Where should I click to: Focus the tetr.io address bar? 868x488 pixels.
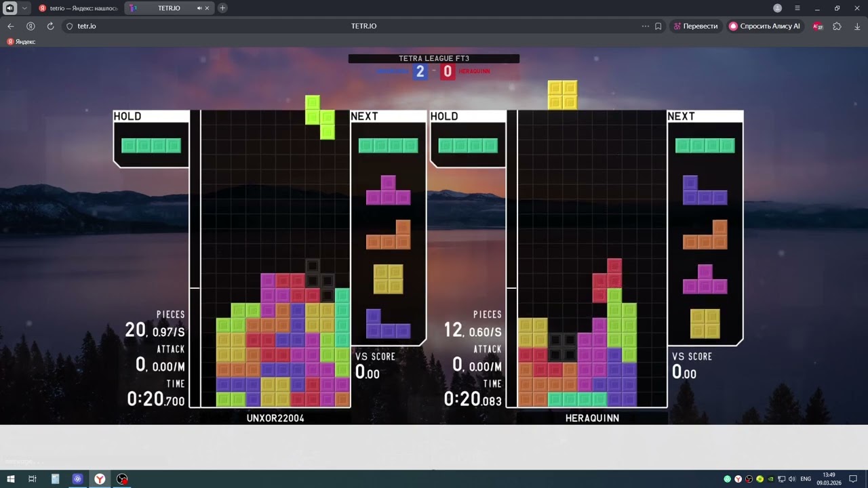pos(363,26)
